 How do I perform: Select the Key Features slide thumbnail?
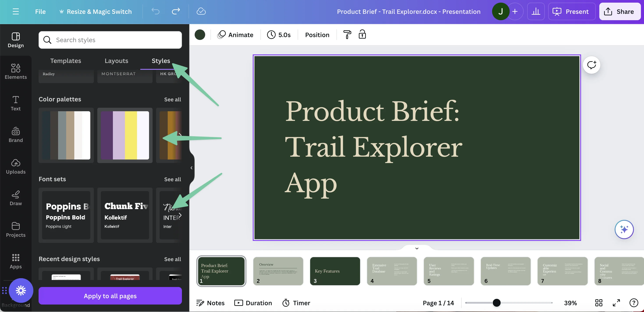[335, 271]
